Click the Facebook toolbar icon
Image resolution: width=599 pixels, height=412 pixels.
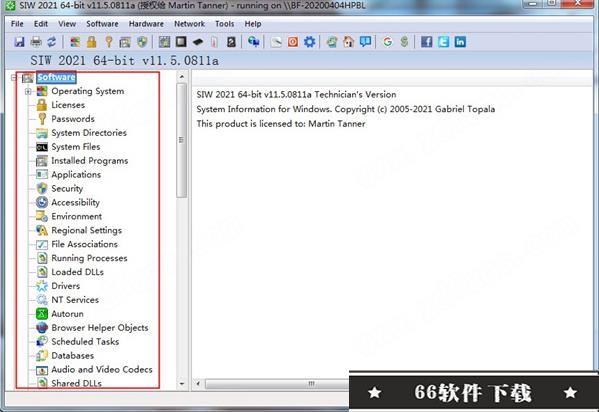427,42
